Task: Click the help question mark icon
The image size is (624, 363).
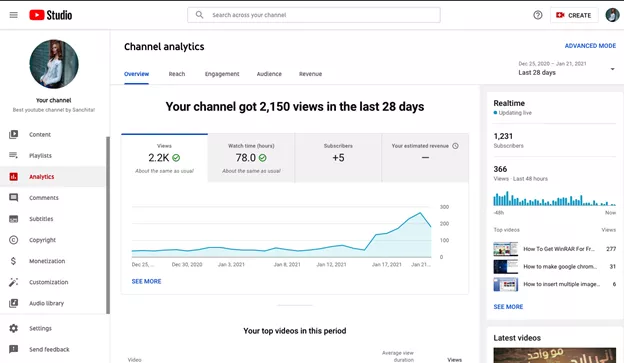Action: [538, 15]
